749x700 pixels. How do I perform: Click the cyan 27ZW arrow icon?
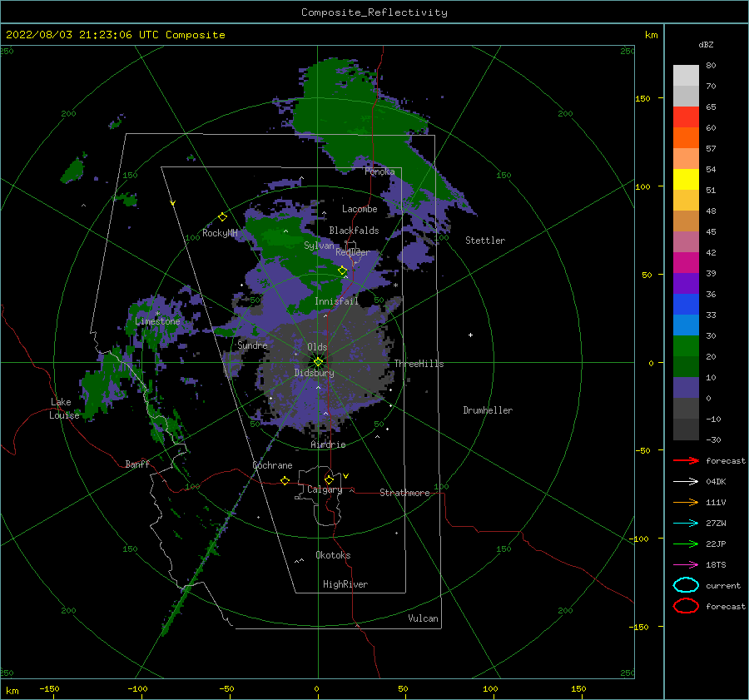(x=686, y=524)
